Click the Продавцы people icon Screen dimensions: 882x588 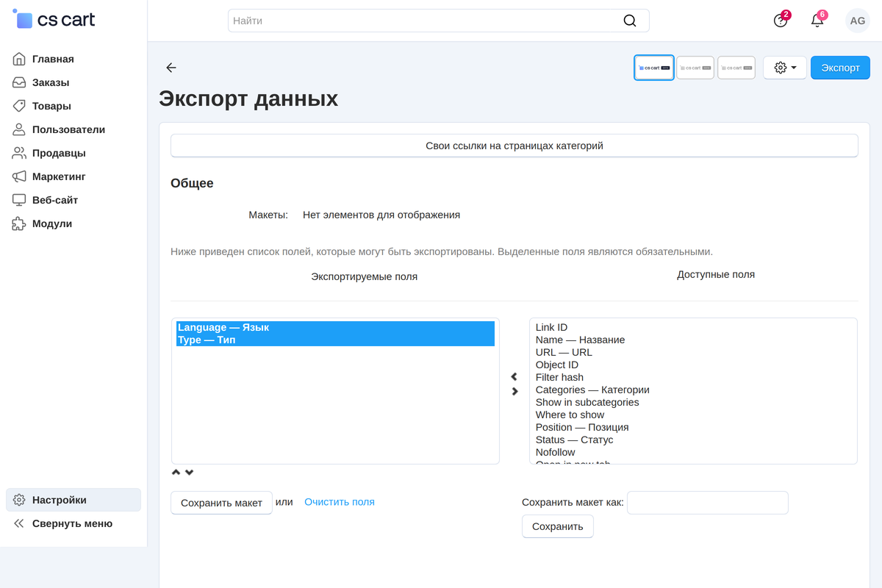click(19, 153)
